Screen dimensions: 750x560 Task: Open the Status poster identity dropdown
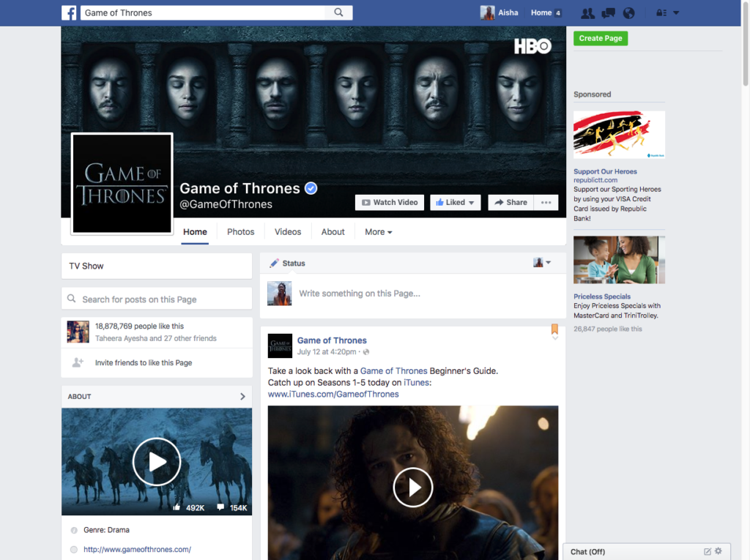click(542, 263)
